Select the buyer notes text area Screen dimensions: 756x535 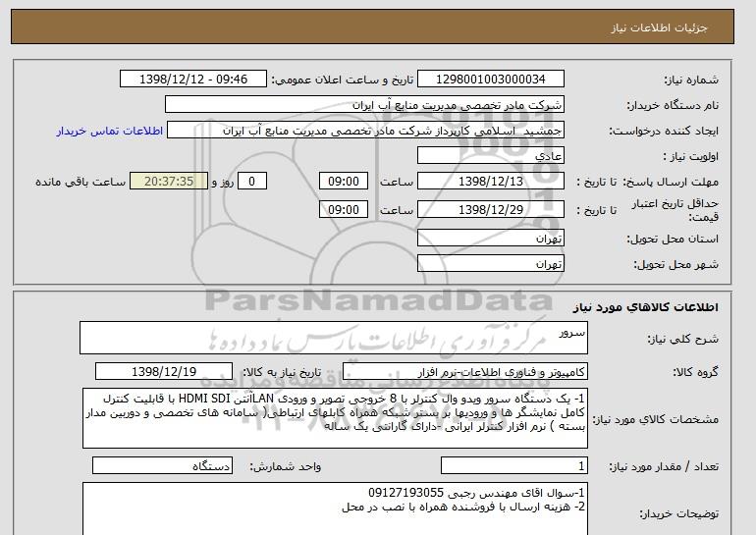(335, 508)
